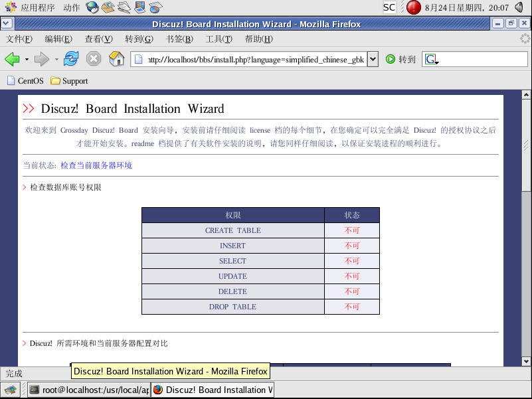Screen dimensions: 532x399
Task: Maximize the Firefox window
Action: coord(511,23)
